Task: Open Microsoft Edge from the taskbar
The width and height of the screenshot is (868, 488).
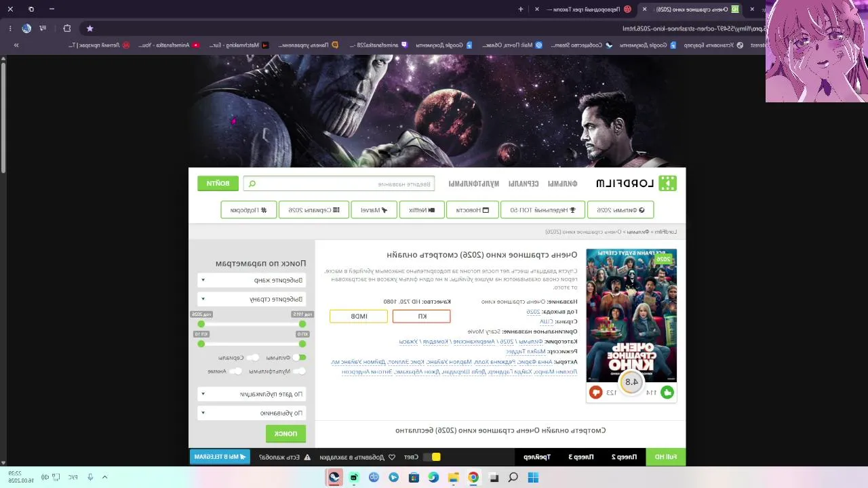Action: coord(433,477)
